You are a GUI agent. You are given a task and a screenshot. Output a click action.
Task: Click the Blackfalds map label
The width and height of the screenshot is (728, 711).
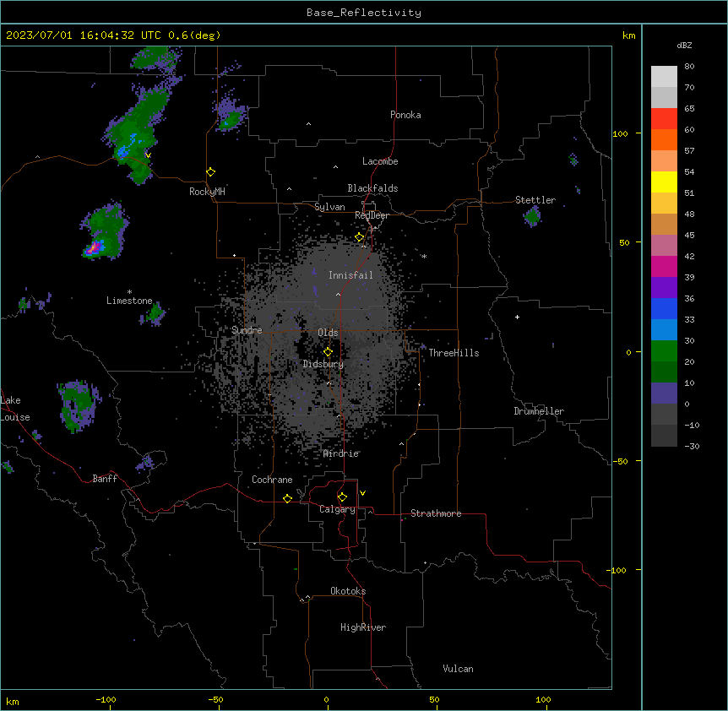coord(372,188)
